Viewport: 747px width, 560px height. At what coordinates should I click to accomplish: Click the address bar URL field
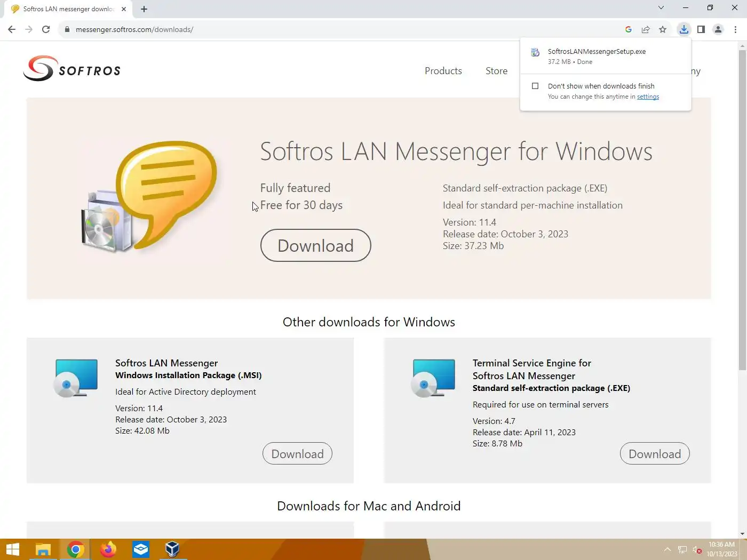(x=341, y=29)
